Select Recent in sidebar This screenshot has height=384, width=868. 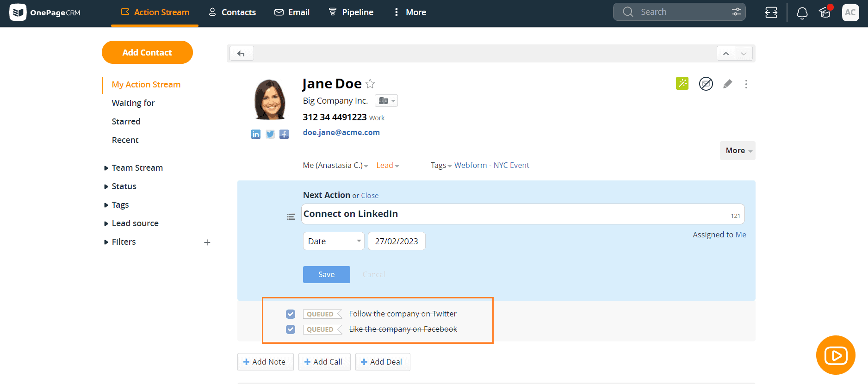(125, 140)
